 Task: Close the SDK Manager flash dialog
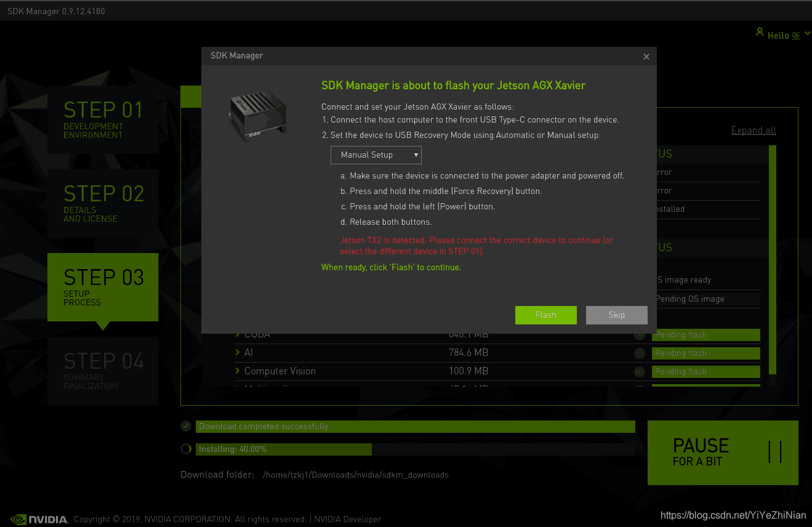[x=646, y=57]
